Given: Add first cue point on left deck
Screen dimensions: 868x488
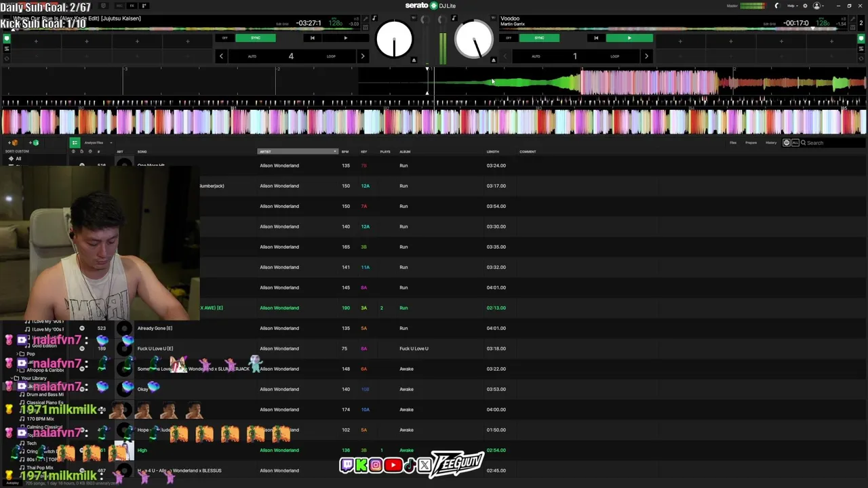Looking at the screenshot, I should click(36, 41).
